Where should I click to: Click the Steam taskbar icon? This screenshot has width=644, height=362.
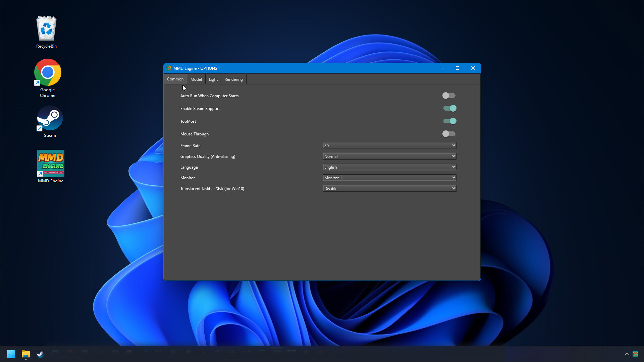40,353
